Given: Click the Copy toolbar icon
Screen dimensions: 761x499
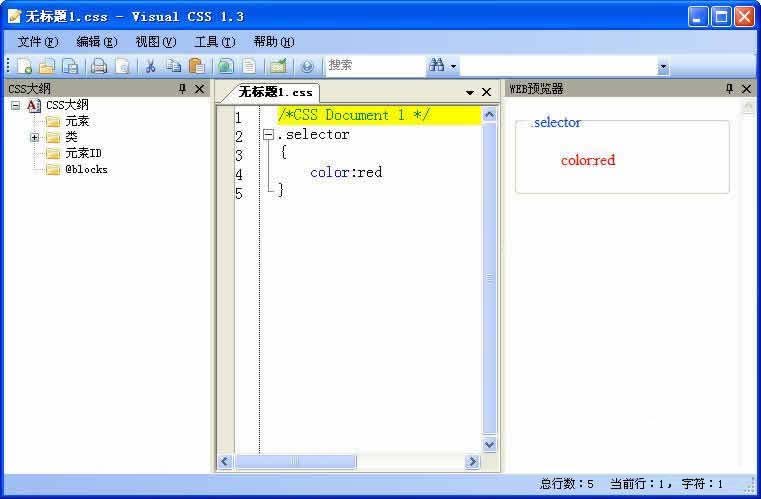Looking at the screenshot, I should (174, 66).
